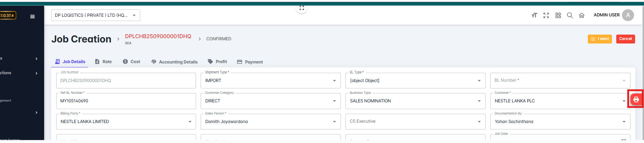
Task: Open the apps grid icon
Action: point(558,15)
